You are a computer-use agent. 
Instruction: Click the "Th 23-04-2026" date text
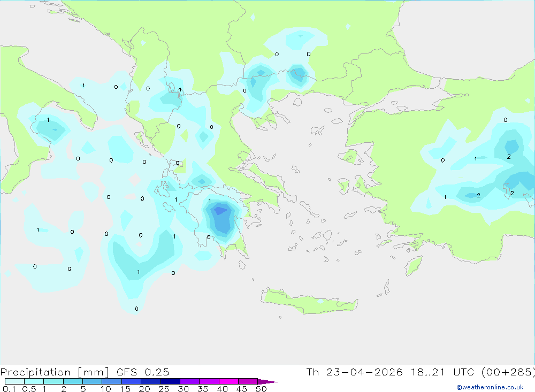tap(354, 372)
